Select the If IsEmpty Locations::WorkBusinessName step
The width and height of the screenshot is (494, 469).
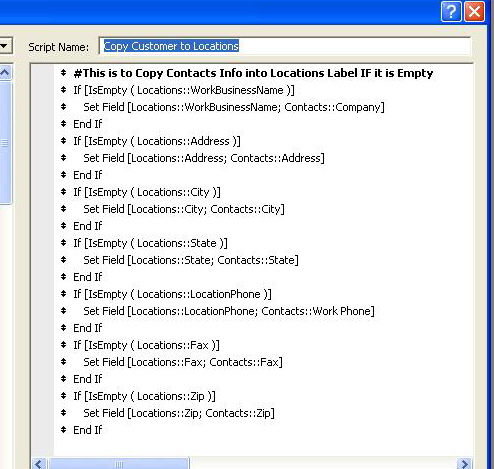(x=184, y=90)
